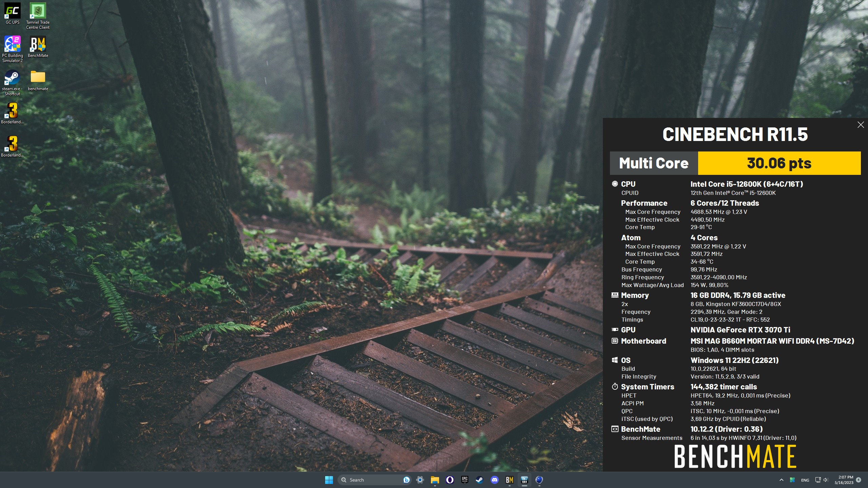Click the Multi Core label
Viewport: 868px width, 488px height.
point(654,163)
